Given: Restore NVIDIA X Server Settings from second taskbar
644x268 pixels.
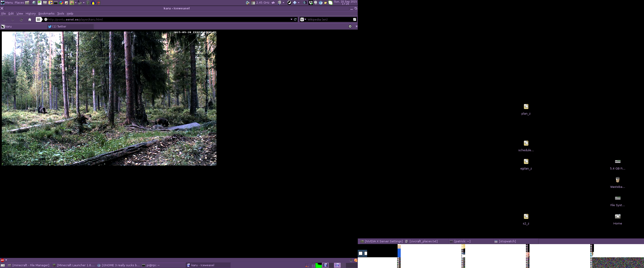Looking at the screenshot, I should (x=381, y=241).
